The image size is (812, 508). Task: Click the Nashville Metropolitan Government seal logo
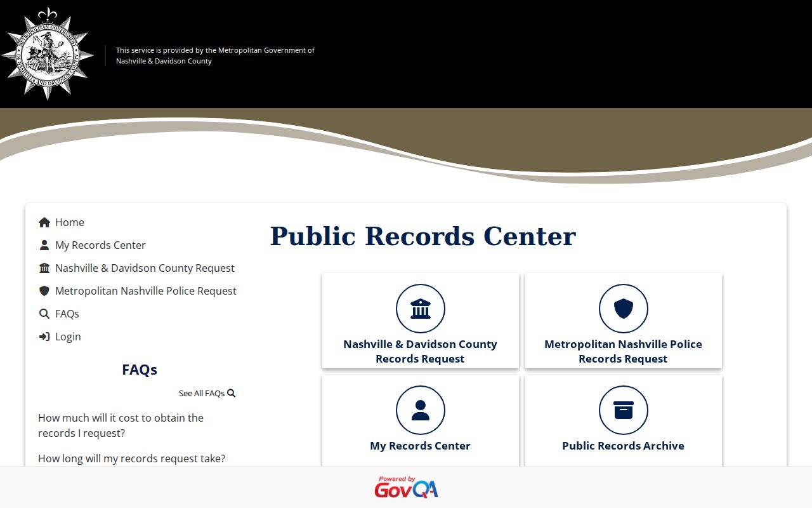pyautogui.click(x=48, y=54)
